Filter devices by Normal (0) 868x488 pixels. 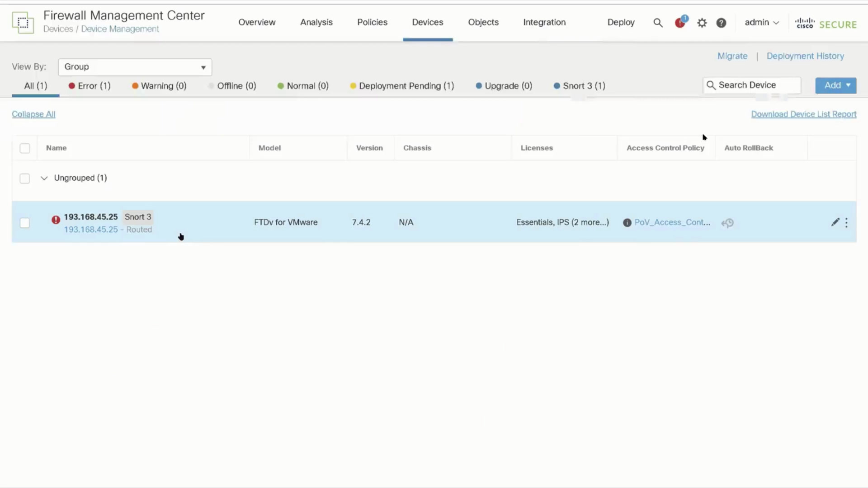coord(303,86)
